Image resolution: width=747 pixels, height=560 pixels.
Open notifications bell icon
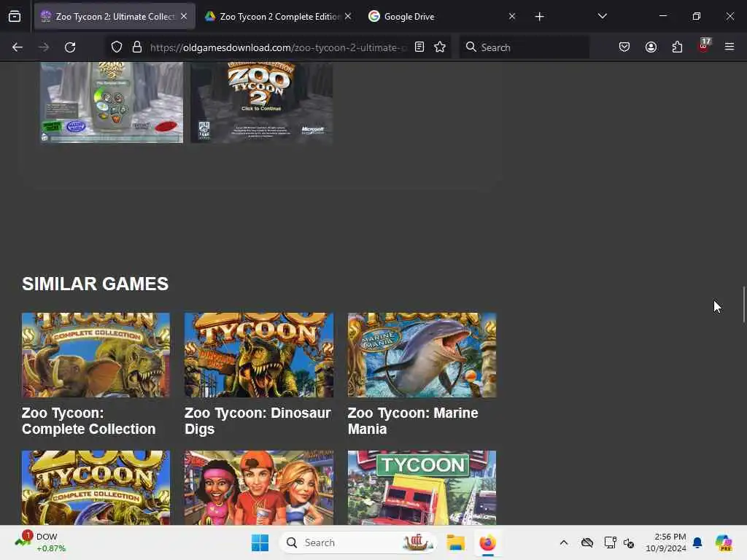(697, 542)
